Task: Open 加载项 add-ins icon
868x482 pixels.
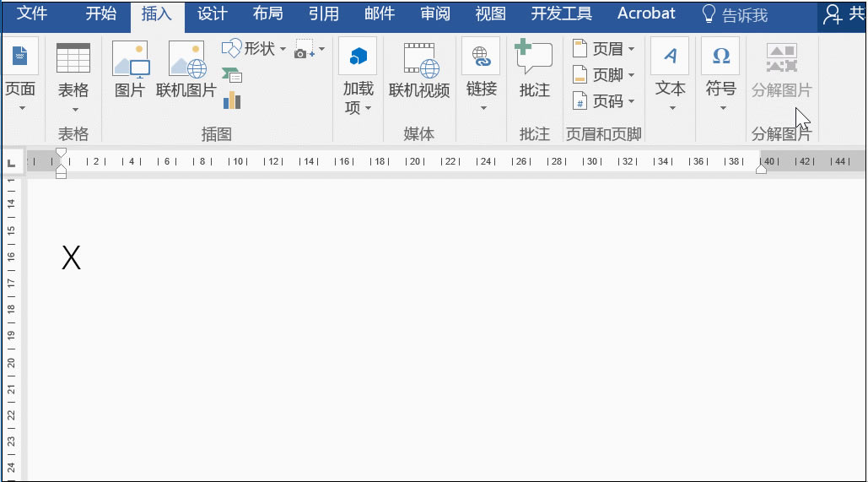Action: tap(359, 57)
